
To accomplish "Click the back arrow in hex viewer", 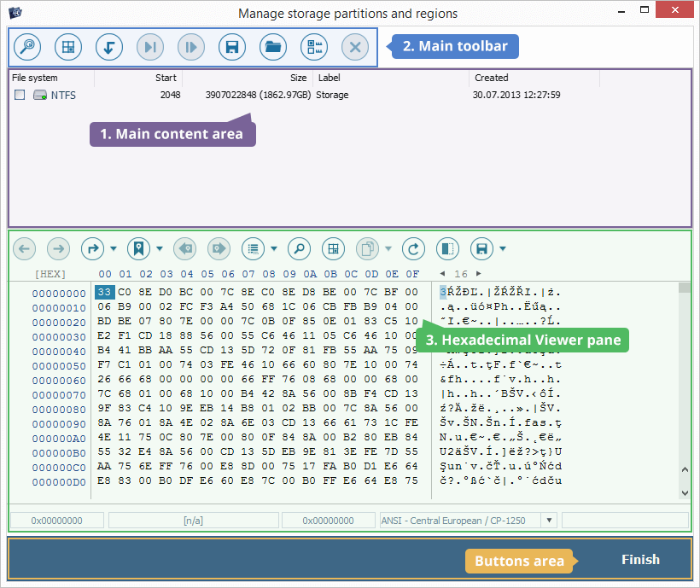I will pos(25,249).
